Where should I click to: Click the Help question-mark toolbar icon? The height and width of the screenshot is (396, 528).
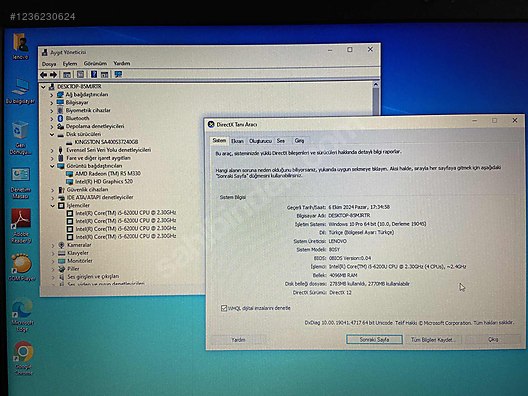pos(94,74)
